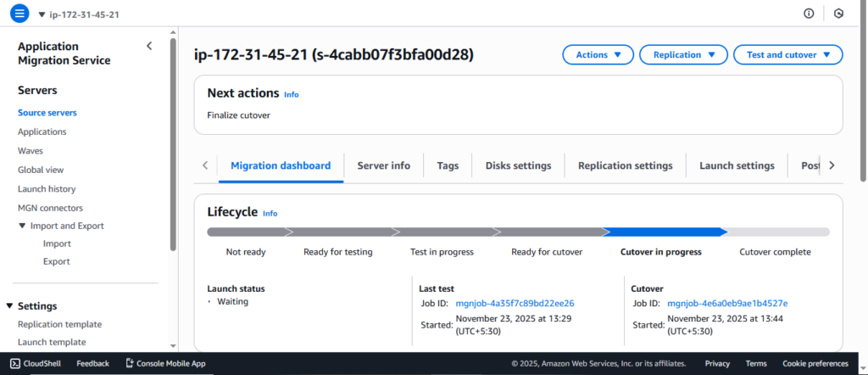
Task: Open the hamburger navigation menu
Action: pyautogui.click(x=19, y=14)
